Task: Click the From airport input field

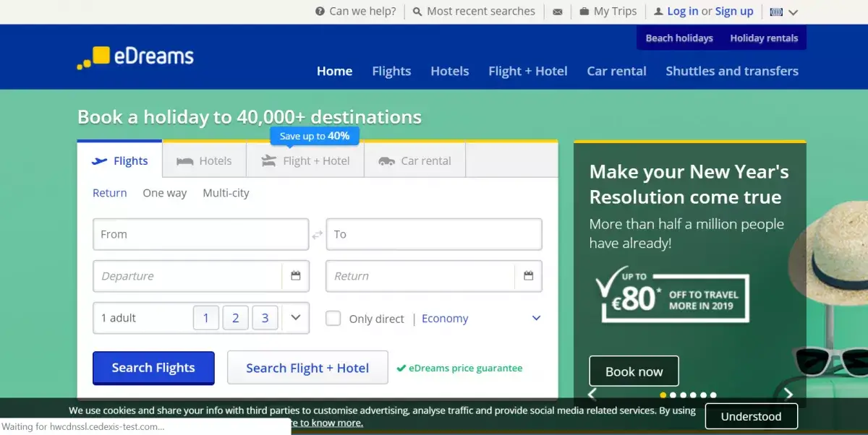Action: 201,234
